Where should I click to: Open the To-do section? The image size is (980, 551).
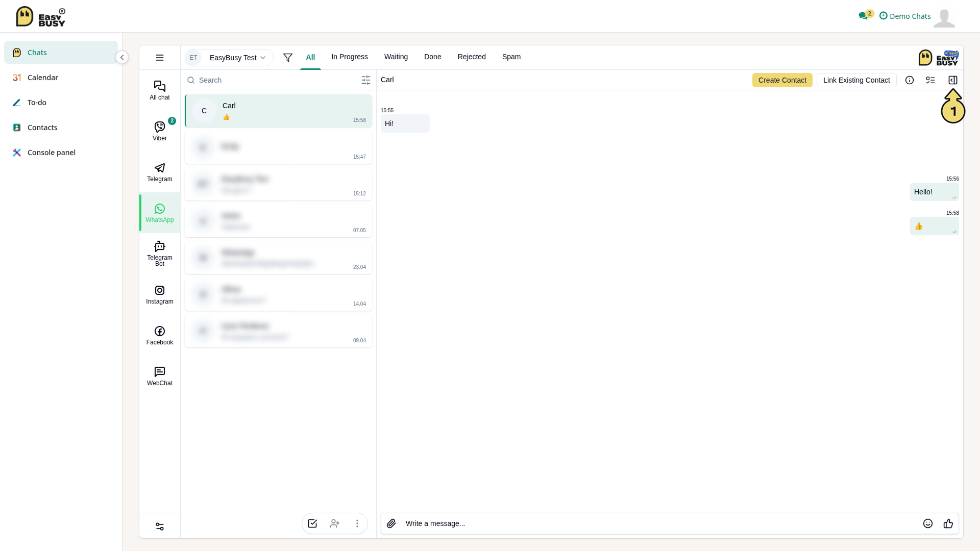[x=61, y=103]
